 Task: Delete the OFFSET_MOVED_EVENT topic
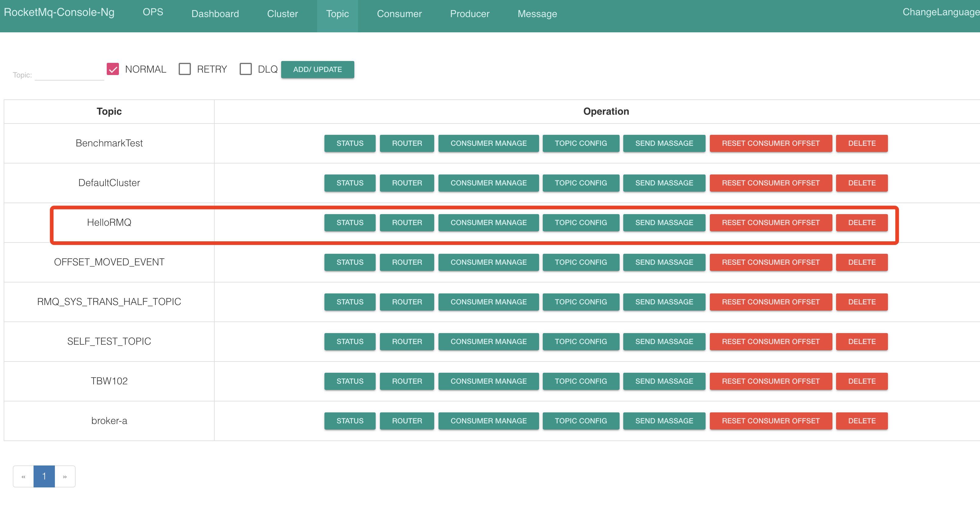point(862,262)
